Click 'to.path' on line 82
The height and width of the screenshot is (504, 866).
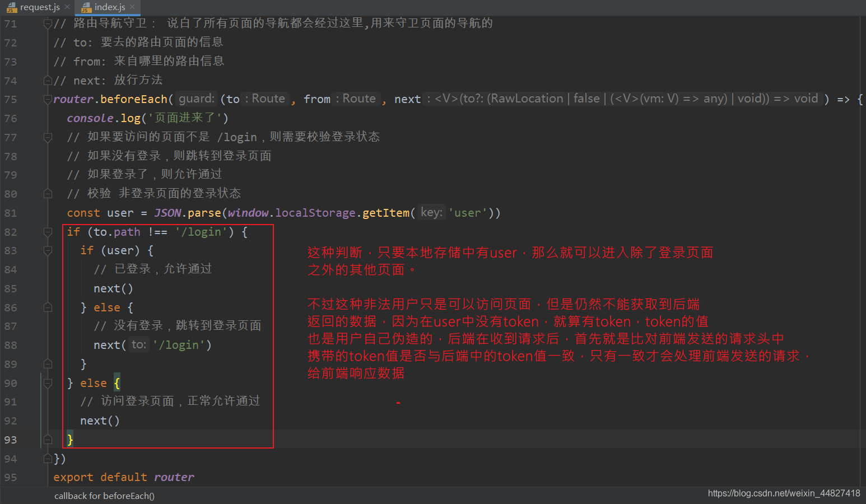[x=117, y=232]
